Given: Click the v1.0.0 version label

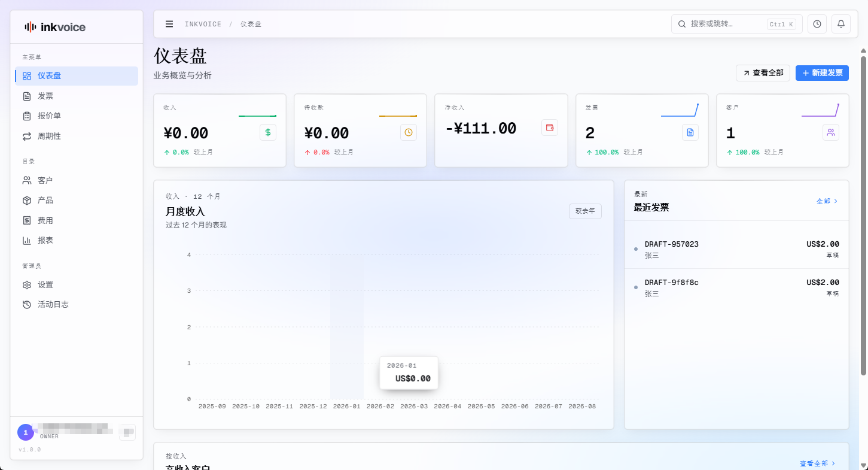Looking at the screenshot, I should tap(29, 449).
